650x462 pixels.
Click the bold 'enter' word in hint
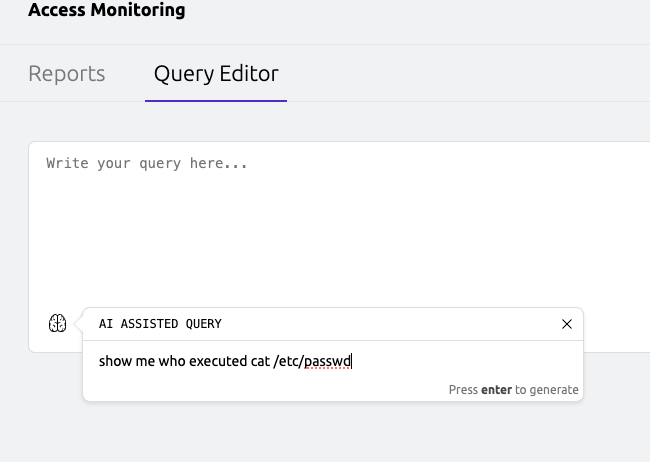point(496,390)
